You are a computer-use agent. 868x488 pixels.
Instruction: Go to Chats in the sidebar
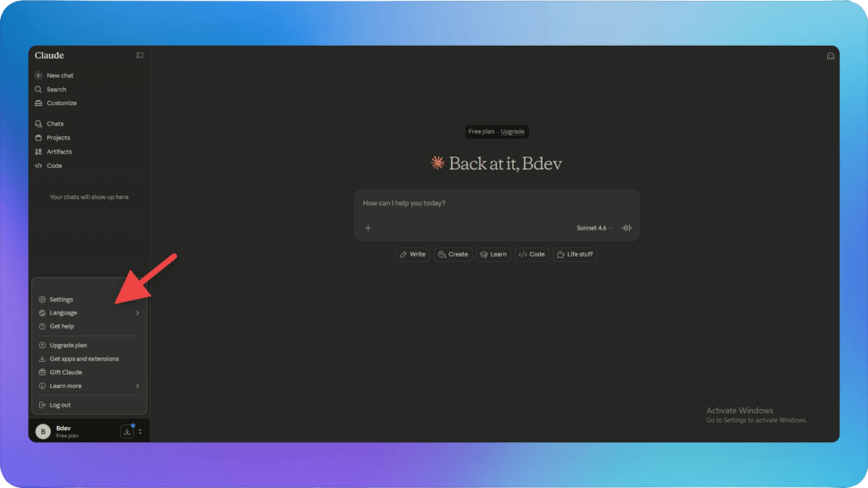coord(49,124)
